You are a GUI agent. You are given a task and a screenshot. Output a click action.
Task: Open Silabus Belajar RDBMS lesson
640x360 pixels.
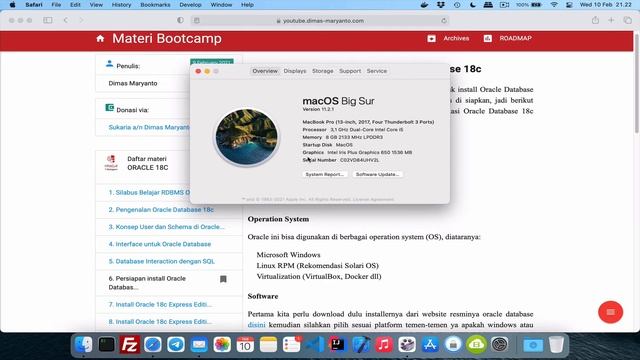tap(149, 192)
